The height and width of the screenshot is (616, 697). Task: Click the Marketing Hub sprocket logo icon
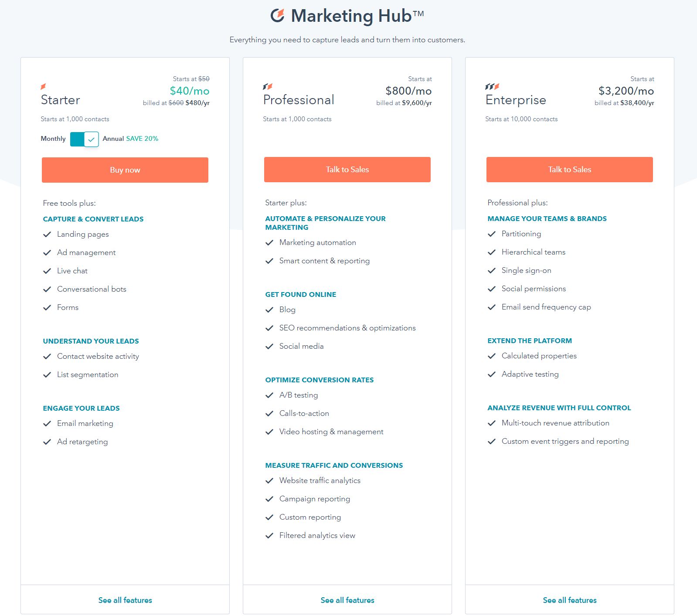pos(278,15)
